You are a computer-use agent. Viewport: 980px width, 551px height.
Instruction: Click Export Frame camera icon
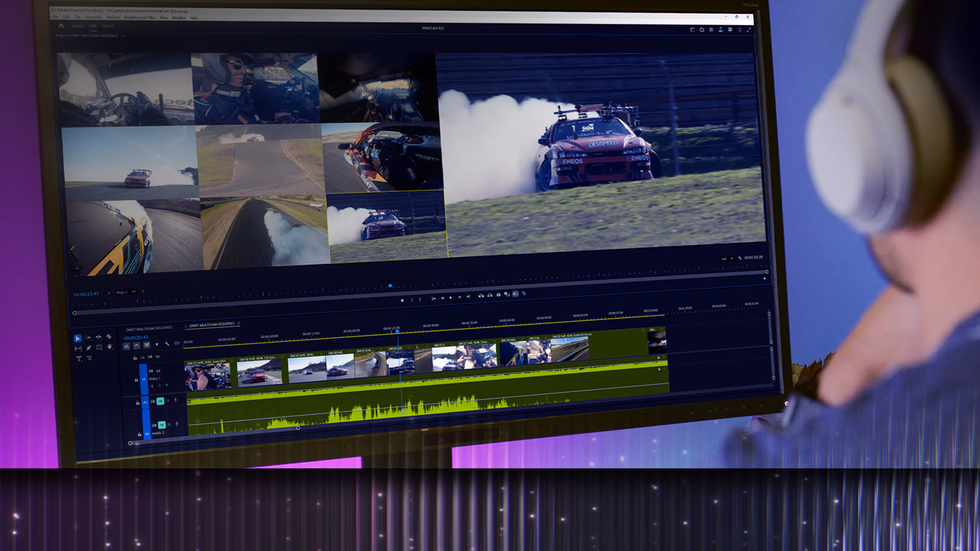pyautogui.click(x=498, y=295)
